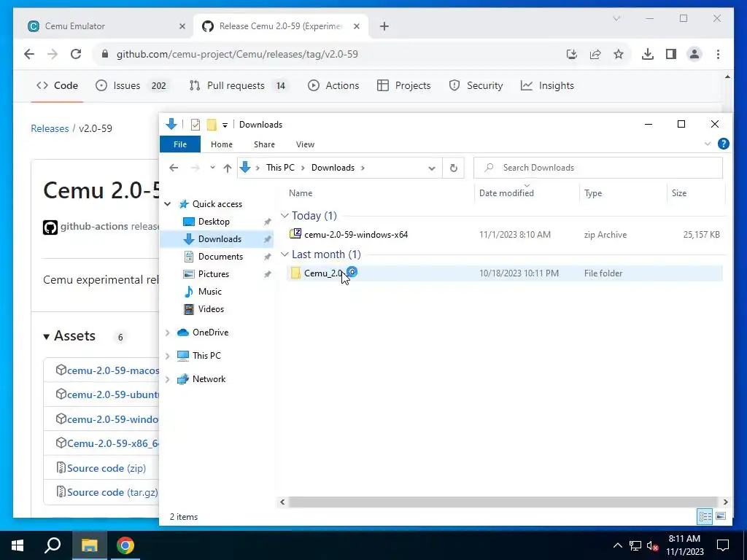Open the GitHub Projects tab
The height and width of the screenshot is (560, 747).
(404, 86)
